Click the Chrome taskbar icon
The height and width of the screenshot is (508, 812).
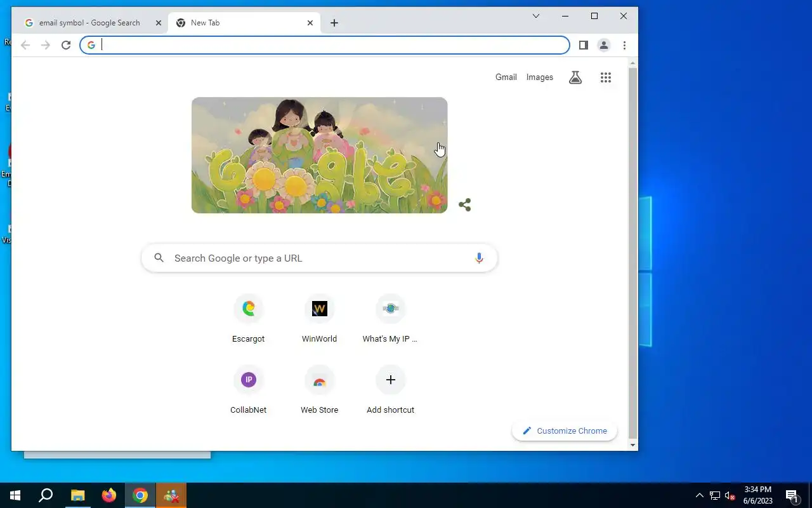140,495
